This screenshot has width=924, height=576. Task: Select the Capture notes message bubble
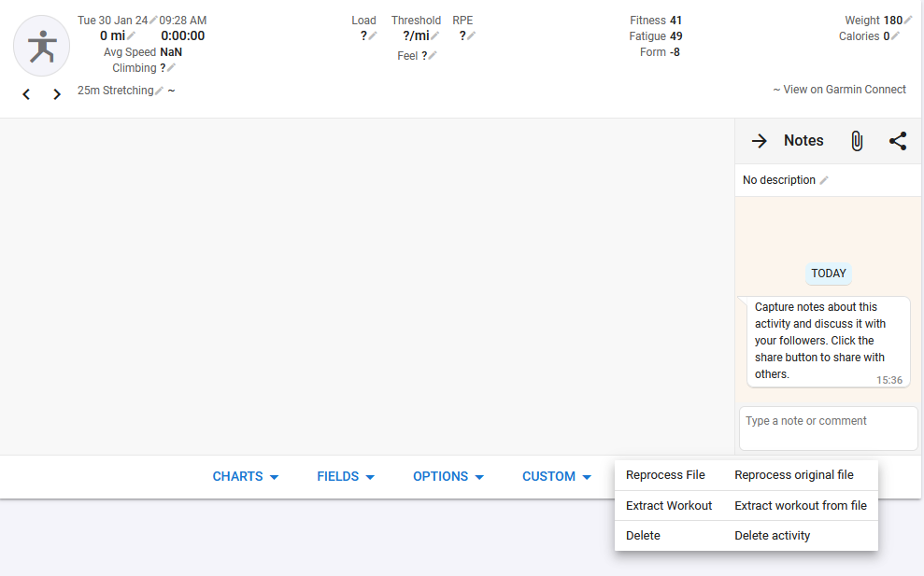click(828, 342)
